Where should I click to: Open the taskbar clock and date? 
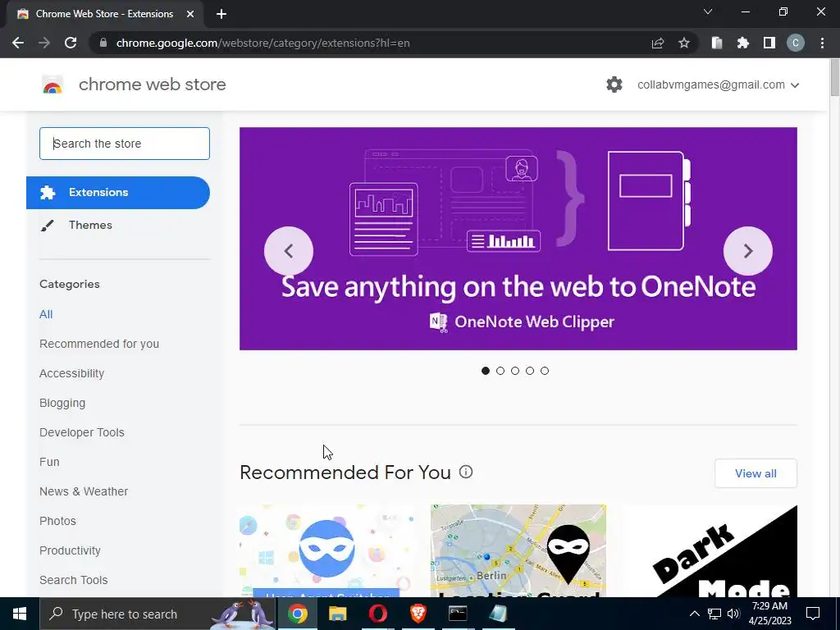point(769,614)
